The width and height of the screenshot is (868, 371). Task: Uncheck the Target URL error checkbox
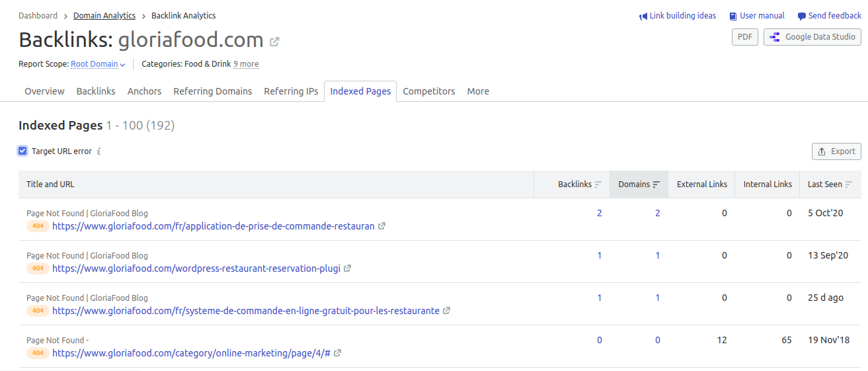(23, 151)
